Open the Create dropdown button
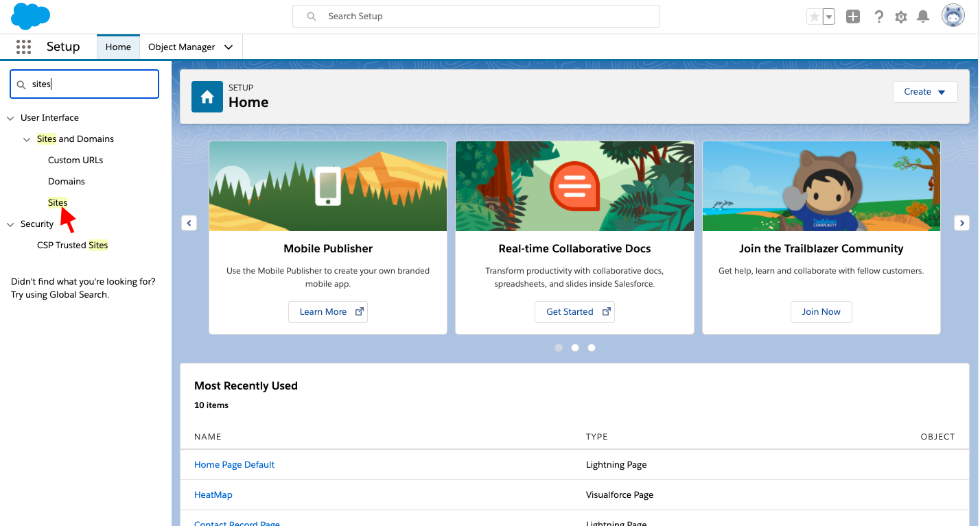This screenshot has width=980, height=526. [x=925, y=92]
